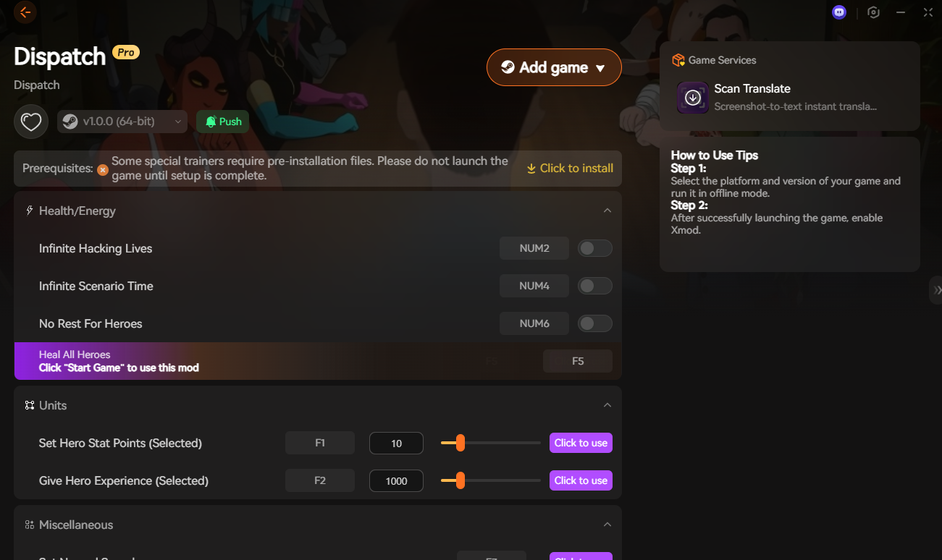Open the v1.0.0 (64-bit) version dropdown

tap(122, 122)
